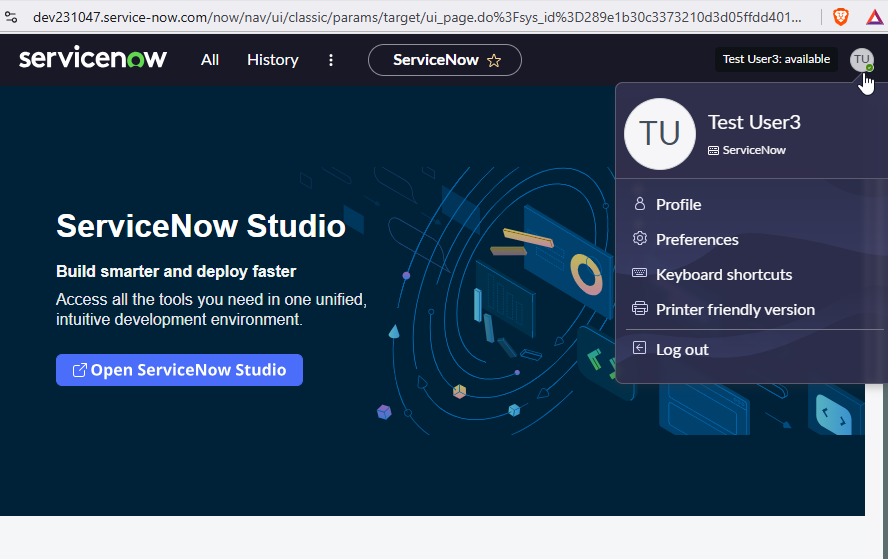Log out via the user menu
Viewport: 888px width, 559px height.
[681, 349]
